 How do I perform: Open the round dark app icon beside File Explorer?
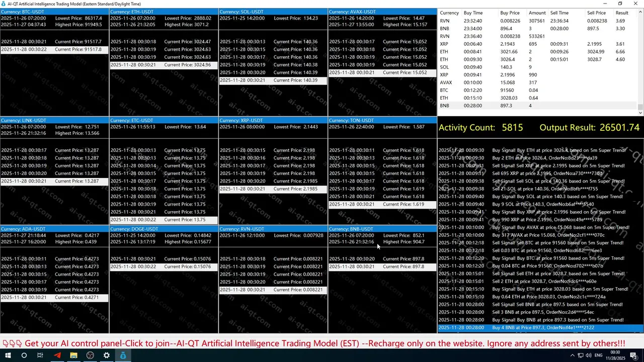click(x=90, y=355)
